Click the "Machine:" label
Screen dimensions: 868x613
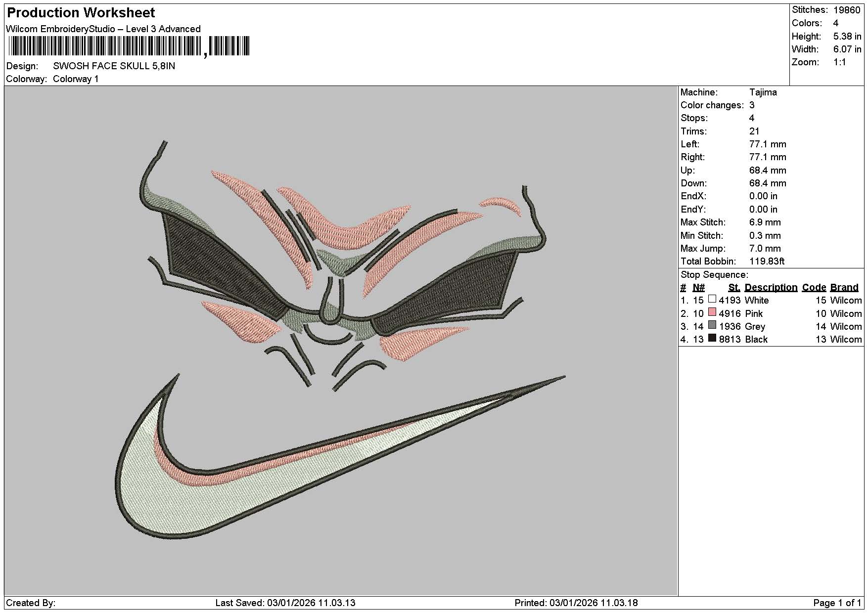click(x=699, y=92)
